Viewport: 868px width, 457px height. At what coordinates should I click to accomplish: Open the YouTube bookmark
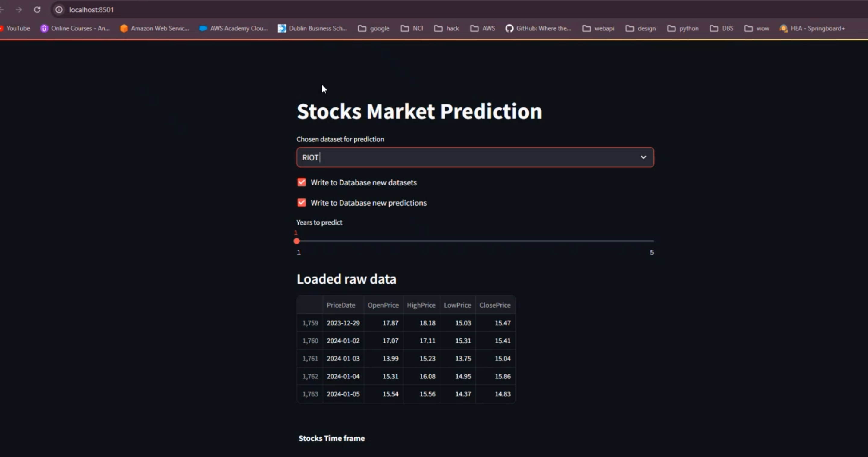click(x=15, y=28)
